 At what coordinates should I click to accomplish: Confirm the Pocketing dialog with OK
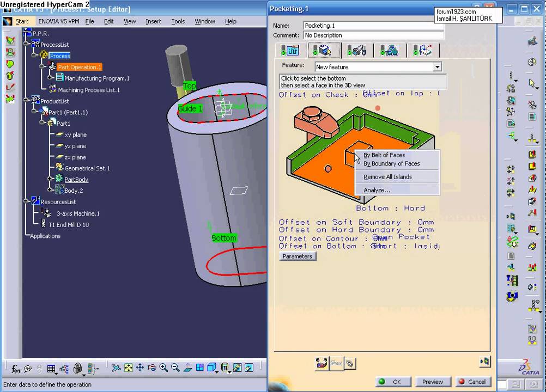(x=393, y=382)
